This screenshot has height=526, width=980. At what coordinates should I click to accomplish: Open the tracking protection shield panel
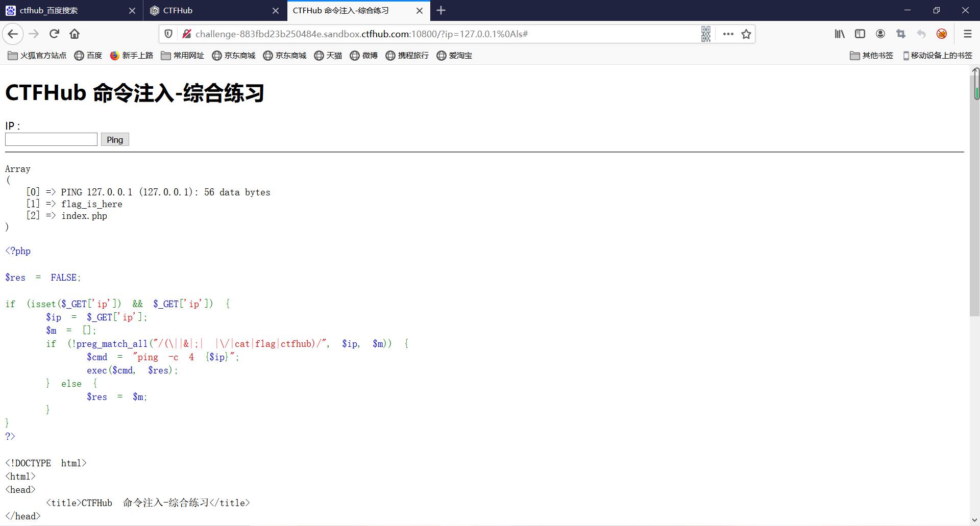coord(168,34)
